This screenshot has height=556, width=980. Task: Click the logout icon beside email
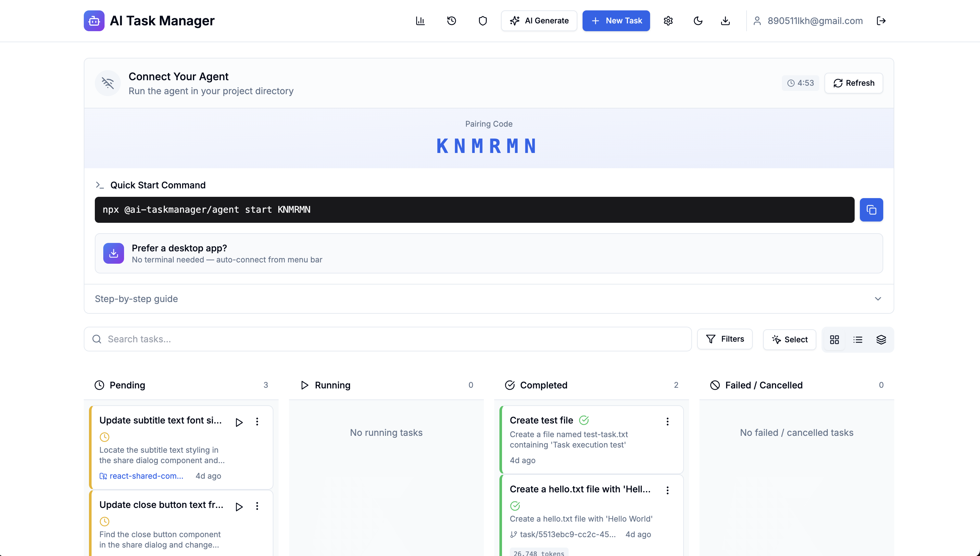pyautogui.click(x=881, y=20)
